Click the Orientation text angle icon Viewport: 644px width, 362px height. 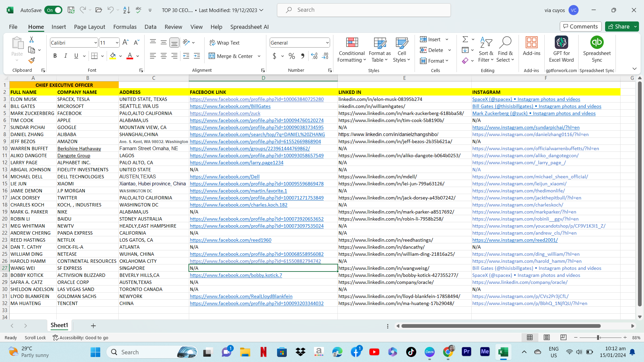coord(186,43)
